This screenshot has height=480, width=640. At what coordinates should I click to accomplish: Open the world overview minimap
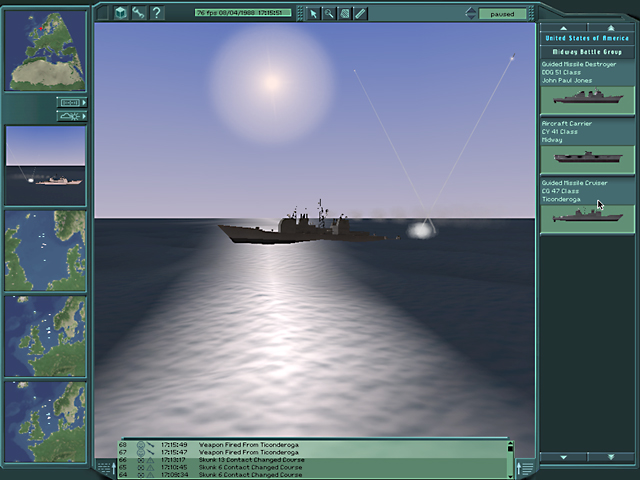(45, 51)
